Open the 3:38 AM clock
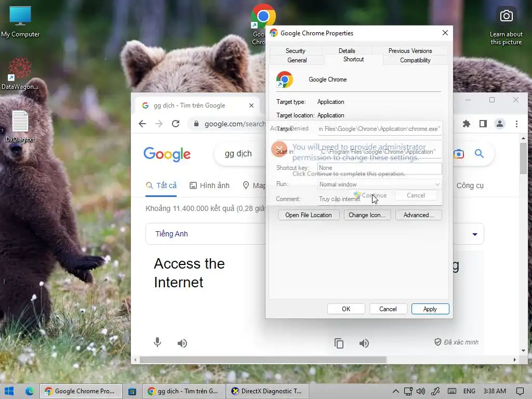The width and height of the screenshot is (532, 399). click(495, 391)
